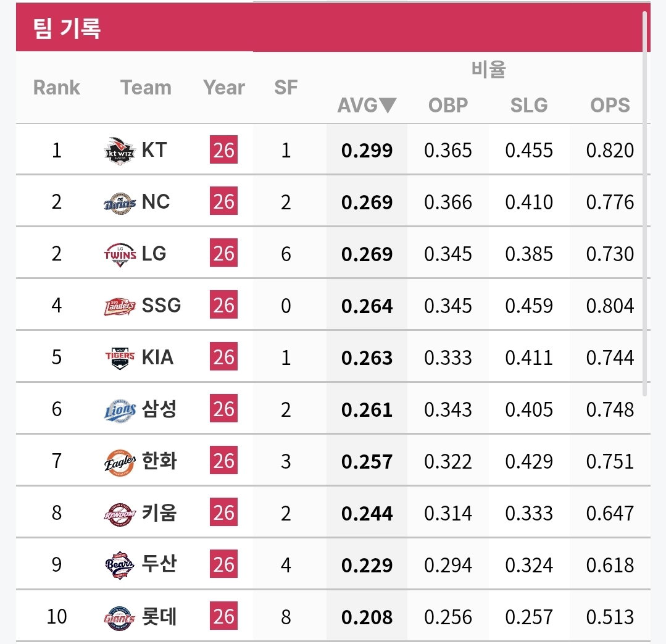The image size is (666, 644).
Task: Sort by the SF column header
Action: [x=285, y=88]
